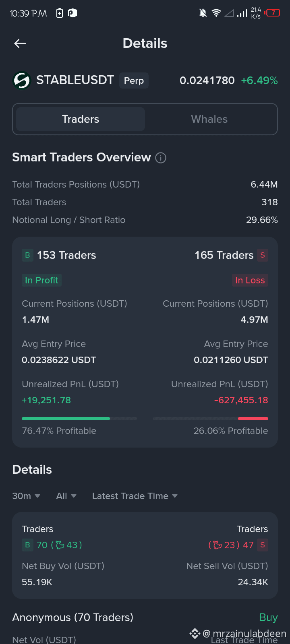Open the STABLEUSDT coin logo
The height and width of the screenshot is (644, 290).
[x=22, y=80]
